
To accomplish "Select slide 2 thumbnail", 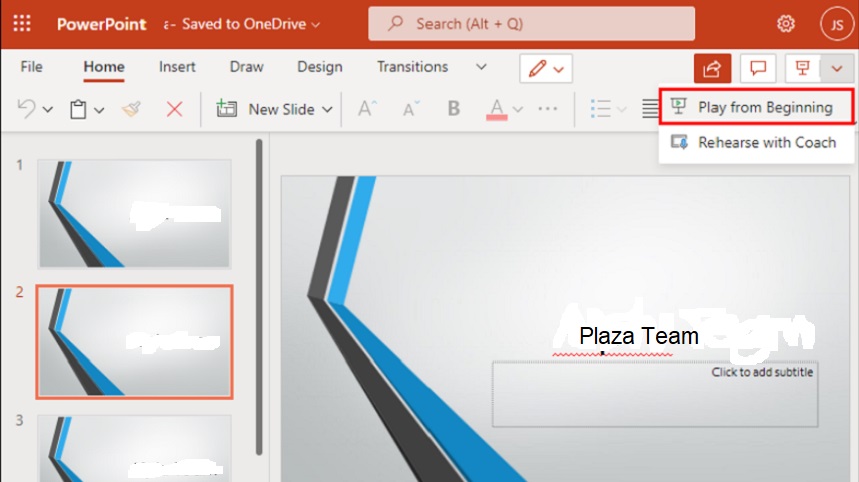I will pyautogui.click(x=134, y=342).
